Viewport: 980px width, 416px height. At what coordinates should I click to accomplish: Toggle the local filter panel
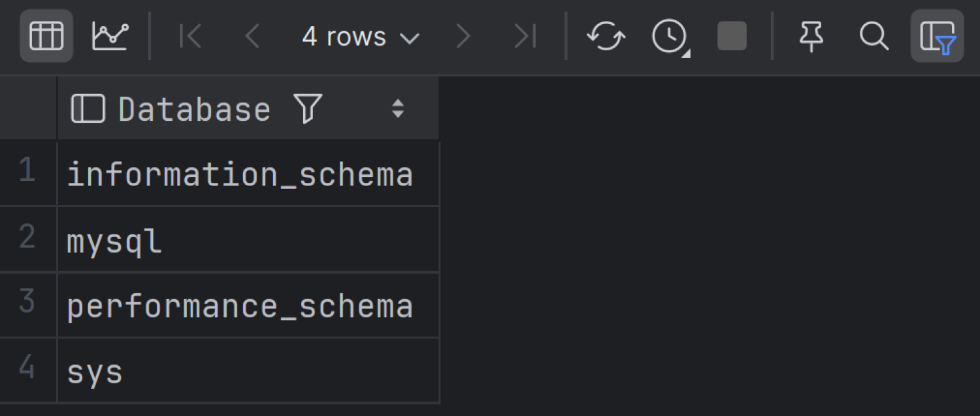(x=937, y=37)
